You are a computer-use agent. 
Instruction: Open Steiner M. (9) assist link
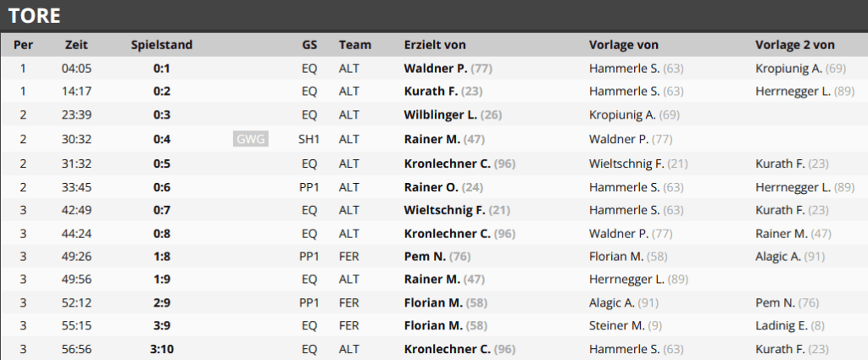[623, 326]
